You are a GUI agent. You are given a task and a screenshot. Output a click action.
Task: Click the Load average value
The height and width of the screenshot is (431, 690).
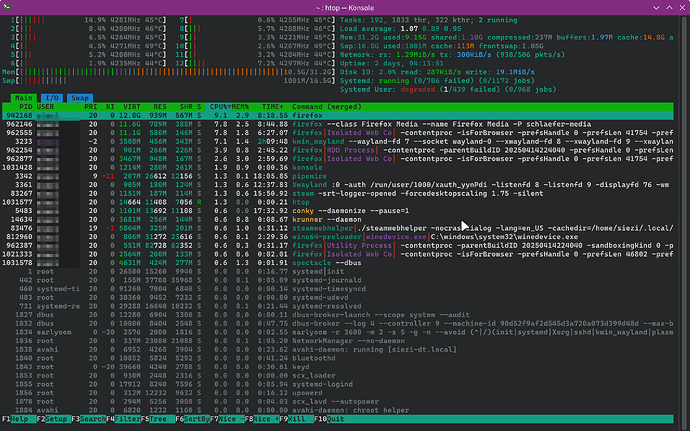click(x=430, y=29)
